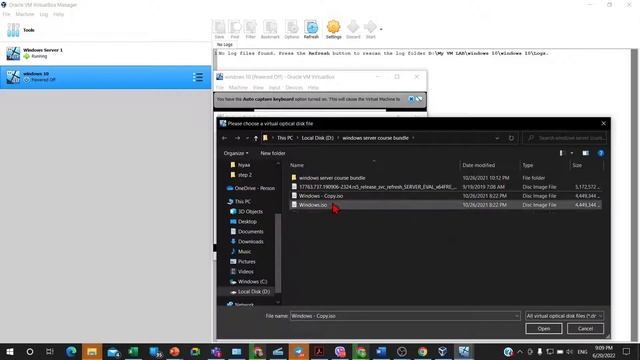Select the windows 10 virtual machine
Screen dimensions: 640x360
coord(105,77)
